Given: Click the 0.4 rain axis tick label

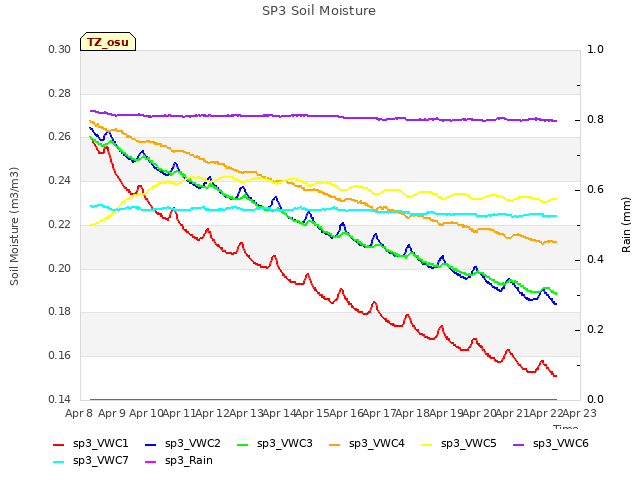Looking at the screenshot, I should pos(595,260).
